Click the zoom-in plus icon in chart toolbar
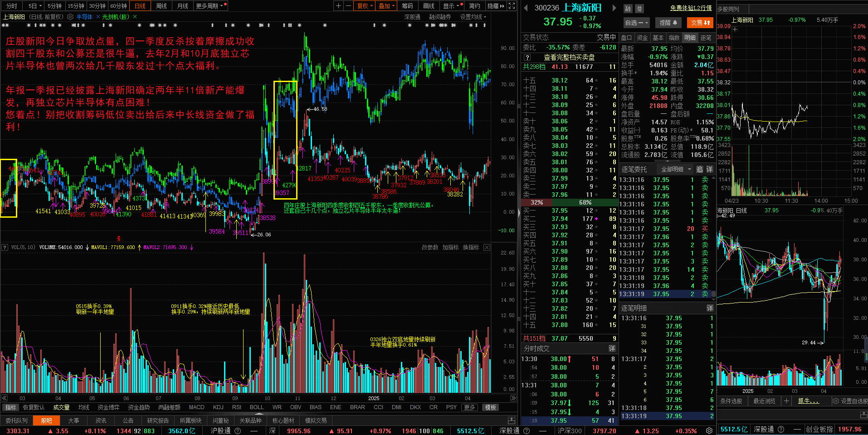Screen dimensions: 868x435 coord(338,6)
